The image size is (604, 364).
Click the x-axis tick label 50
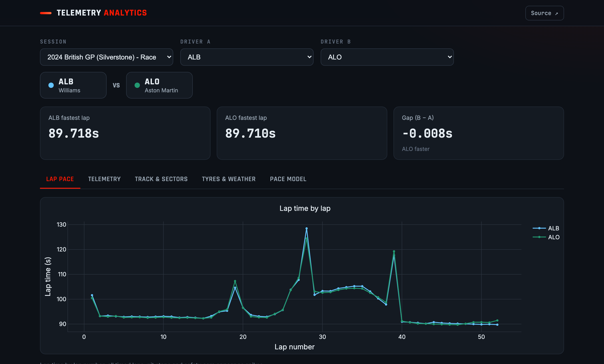pyautogui.click(x=481, y=337)
